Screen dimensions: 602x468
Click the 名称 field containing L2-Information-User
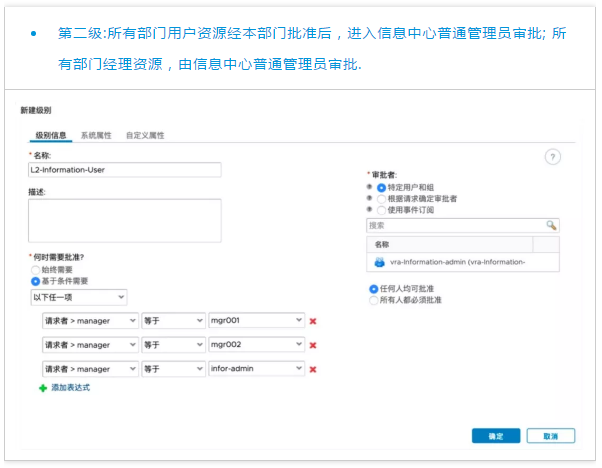tap(124, 170)
